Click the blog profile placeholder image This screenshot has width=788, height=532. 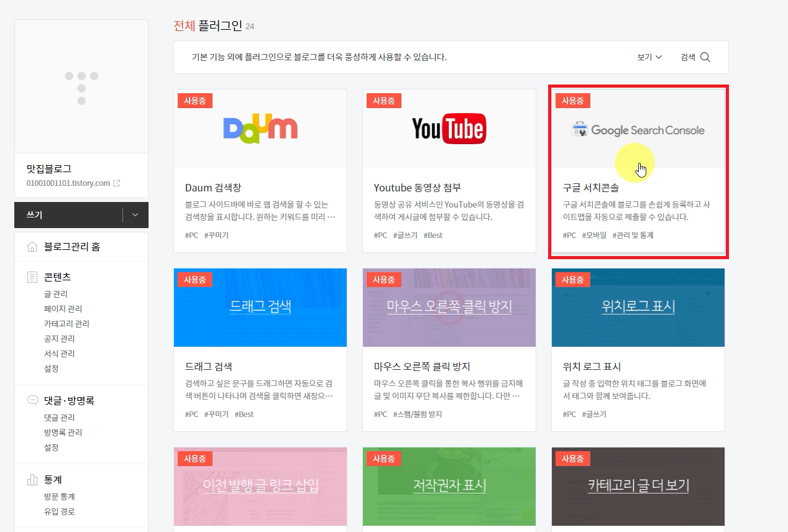click(x=81, y=86)
